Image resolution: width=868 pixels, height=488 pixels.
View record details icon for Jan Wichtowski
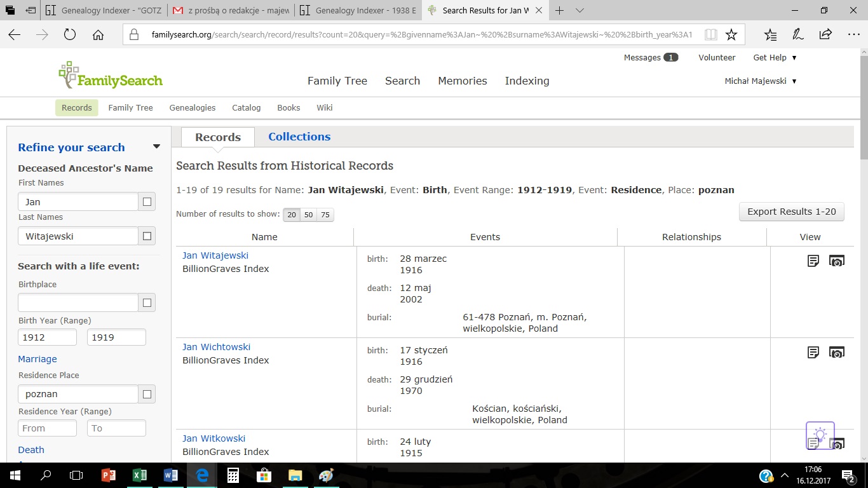tap(813, 352)
